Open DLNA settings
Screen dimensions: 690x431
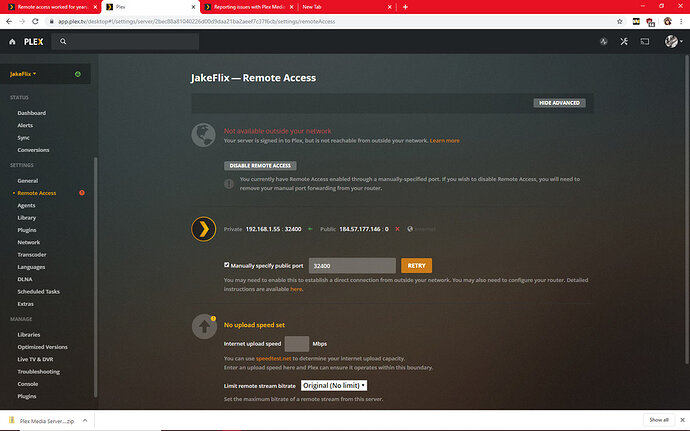coord(25,280)
